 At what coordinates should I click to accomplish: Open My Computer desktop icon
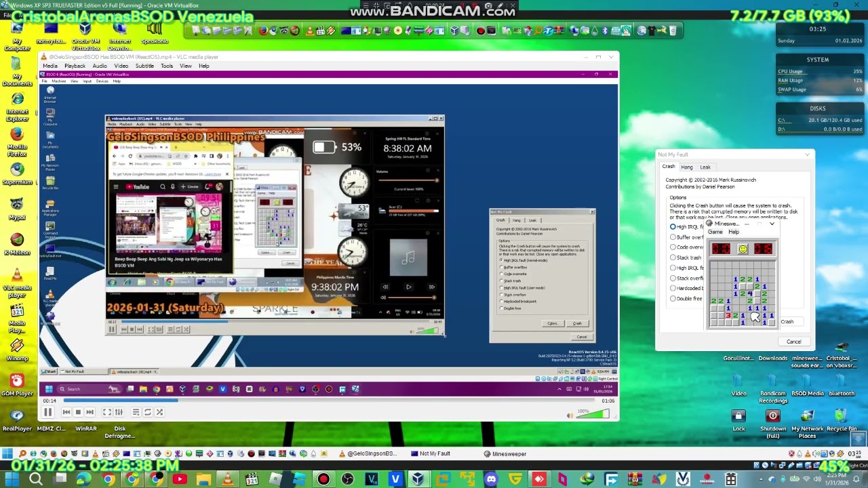click(x=17, y=38)
